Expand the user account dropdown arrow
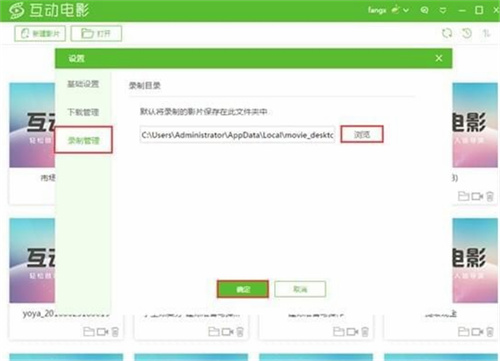 pos(406,10)
